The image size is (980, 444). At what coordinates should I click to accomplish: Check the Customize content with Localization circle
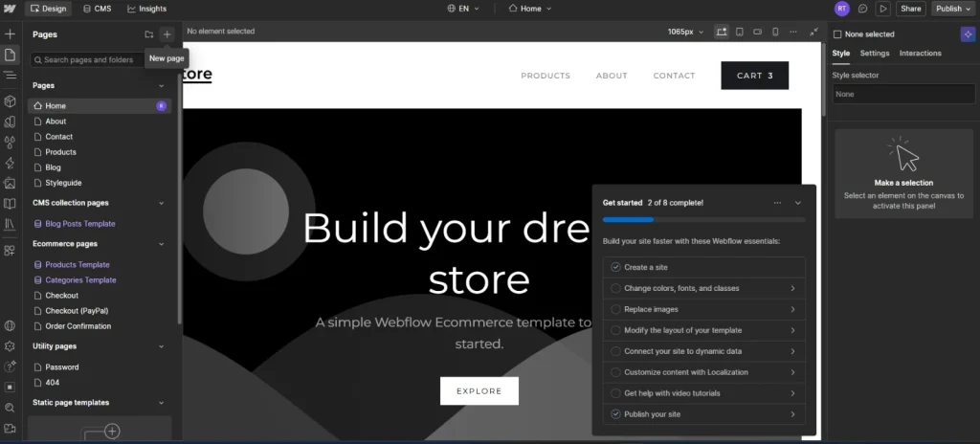pyautogui.click(x=615, y=372)
